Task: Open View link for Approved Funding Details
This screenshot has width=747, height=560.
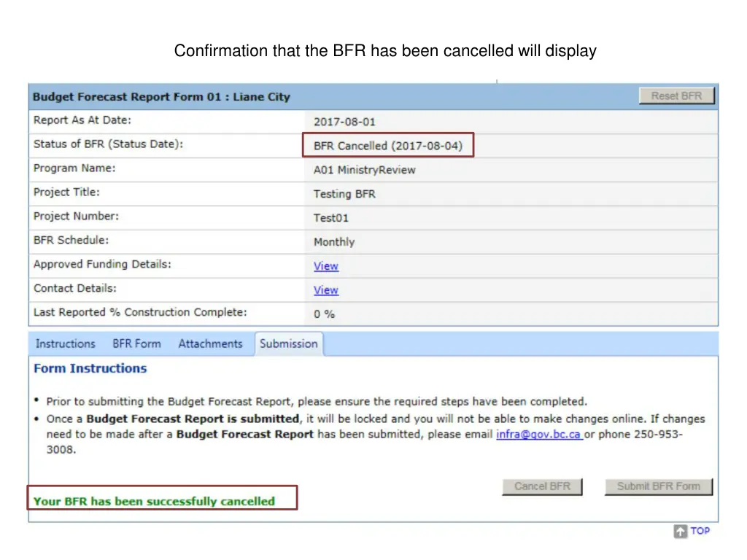Action: pyautogui.click(x=325, y=266)
